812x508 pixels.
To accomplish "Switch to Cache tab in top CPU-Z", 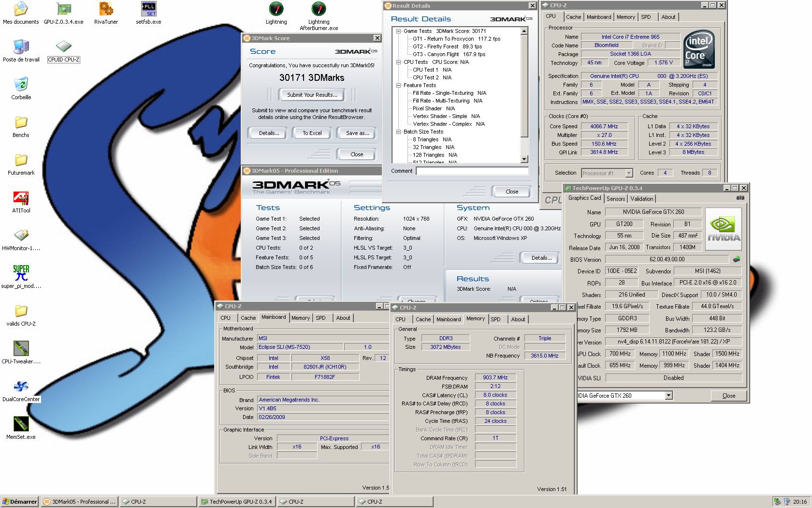I will [x=573, y=17].
